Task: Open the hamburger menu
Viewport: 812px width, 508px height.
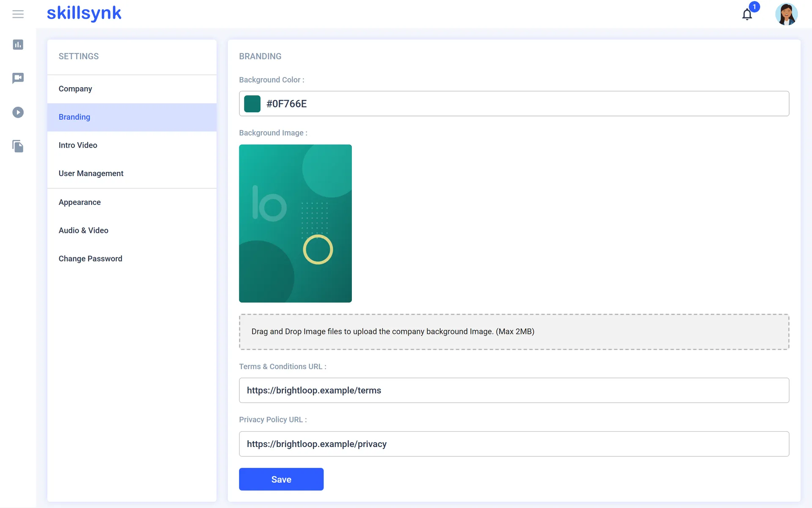Action: point(18,14)
